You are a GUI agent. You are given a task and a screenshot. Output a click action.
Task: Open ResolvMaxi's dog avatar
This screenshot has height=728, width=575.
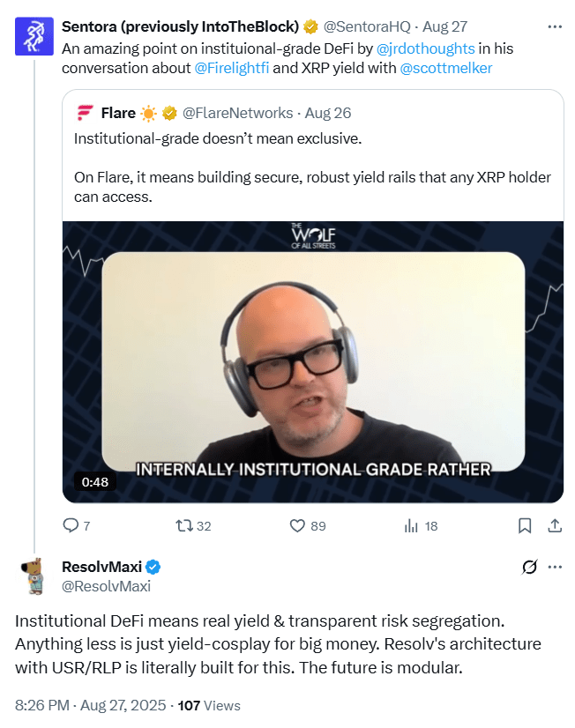34,576
